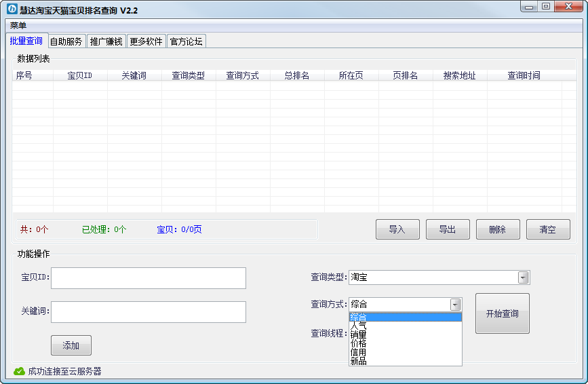Switch to the 自助服务 tab
Screen dimensions: 588x384
point(66,41)
